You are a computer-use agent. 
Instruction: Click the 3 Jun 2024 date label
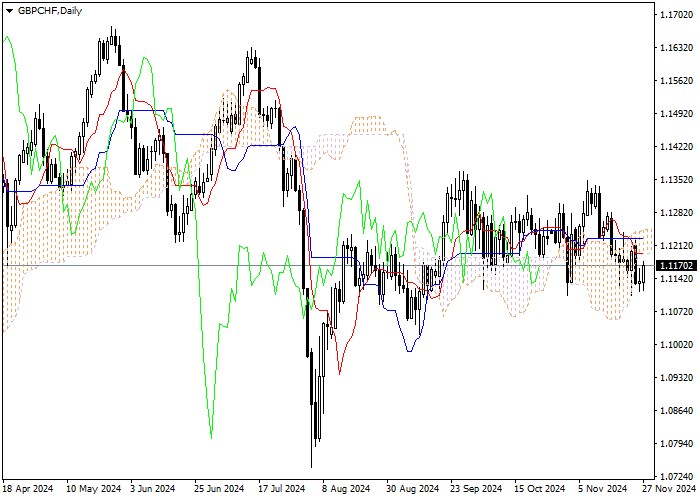tap(153, 489)
